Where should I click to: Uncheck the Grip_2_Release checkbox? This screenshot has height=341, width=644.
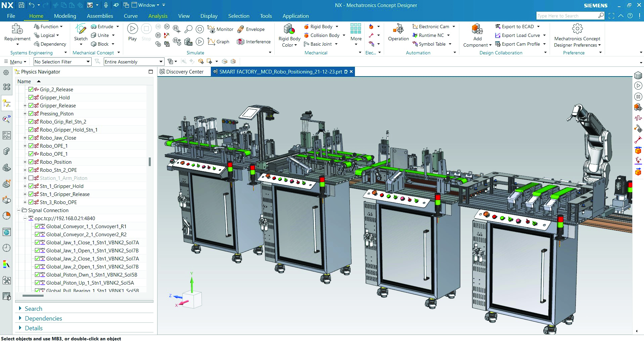coord(31,90)
